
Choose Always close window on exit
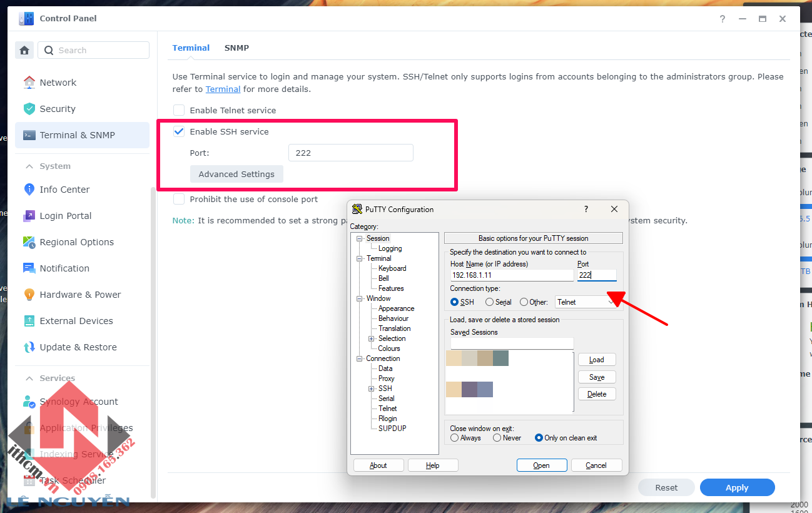point(455,438)
